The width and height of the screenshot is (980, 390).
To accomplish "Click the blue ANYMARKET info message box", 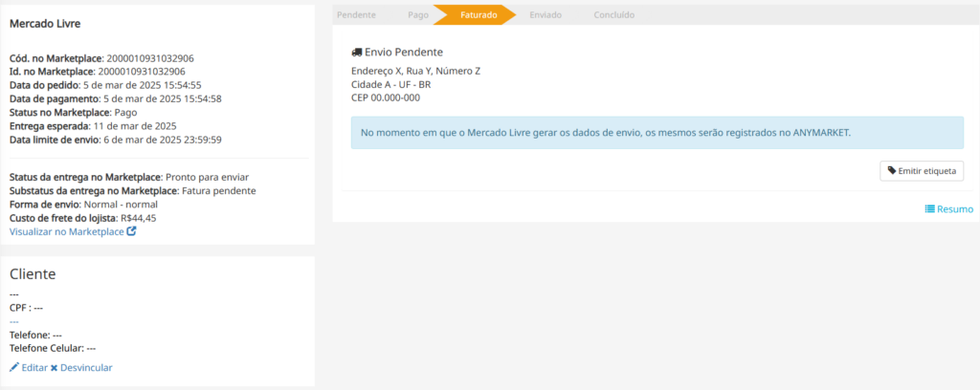I will coord(657,132).
